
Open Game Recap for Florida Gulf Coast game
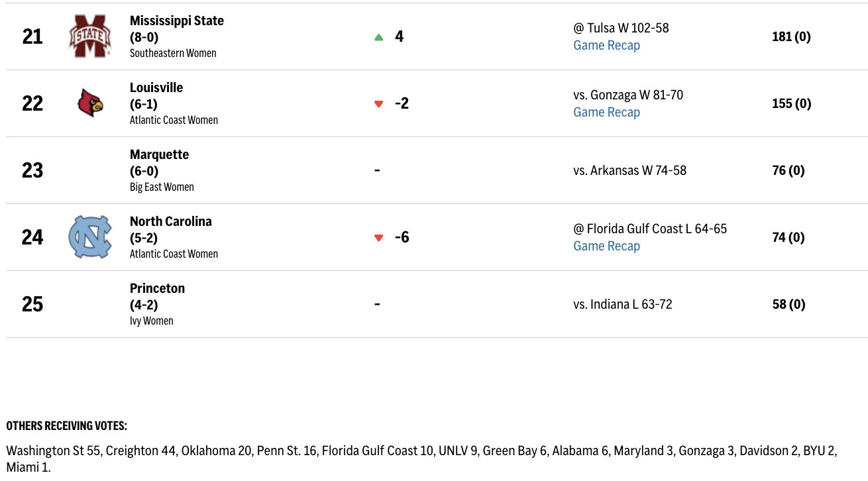pyautogui.click(x=606, y=246)
